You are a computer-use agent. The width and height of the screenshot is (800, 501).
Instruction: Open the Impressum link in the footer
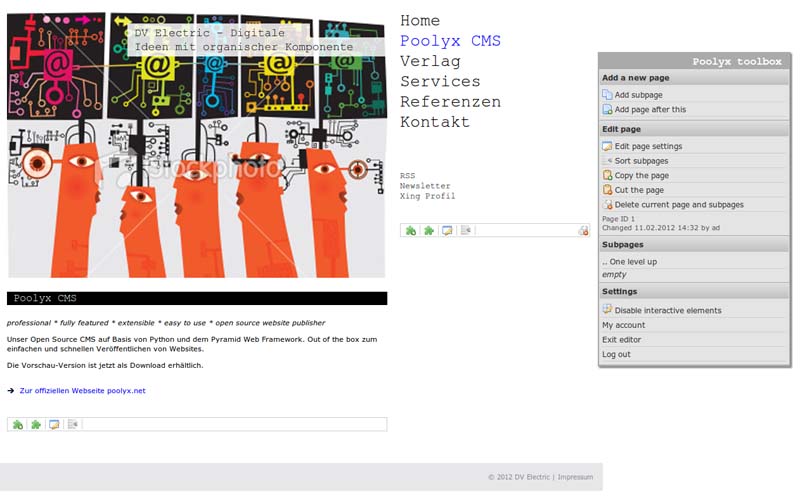tap(575, 477)
